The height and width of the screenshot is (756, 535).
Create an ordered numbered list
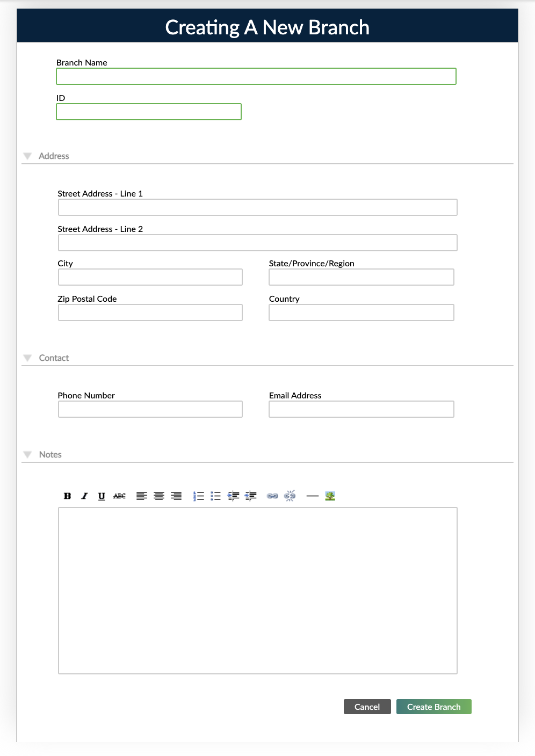click(199, 496)
